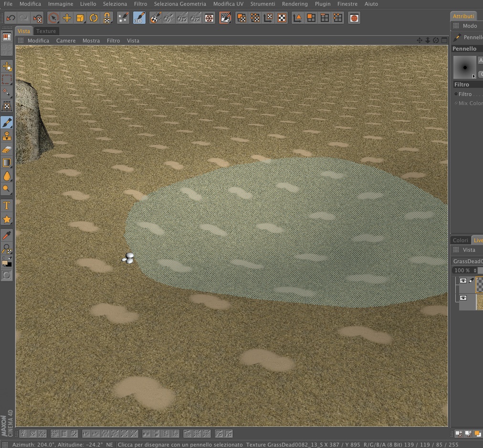Switch to the Vista viewport tab
Image resolution: width=483 pixels, height=448 pixels.
[x=24, y=31]
